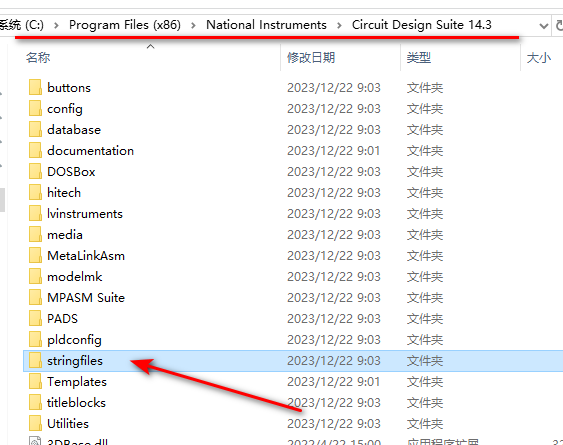Click the lvinstruments folder icon
Screen dimensions: 563x445
tap(35, 213)
